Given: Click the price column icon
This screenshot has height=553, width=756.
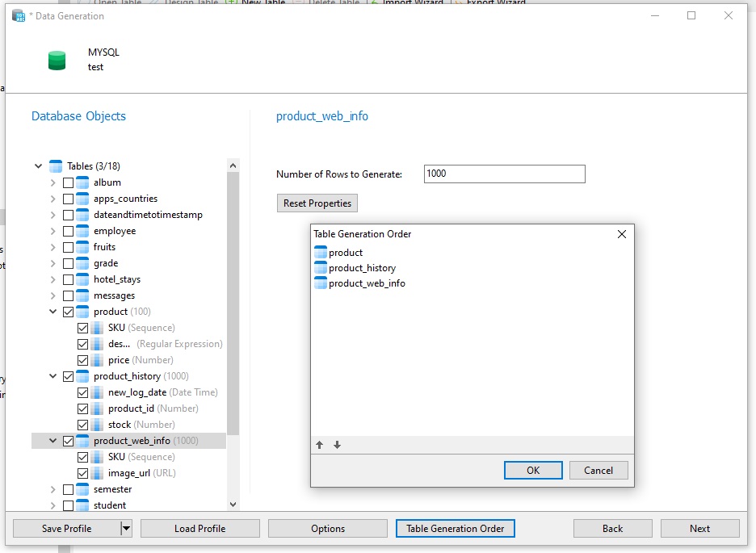Looking at the screenshot, I should point(97,360).
